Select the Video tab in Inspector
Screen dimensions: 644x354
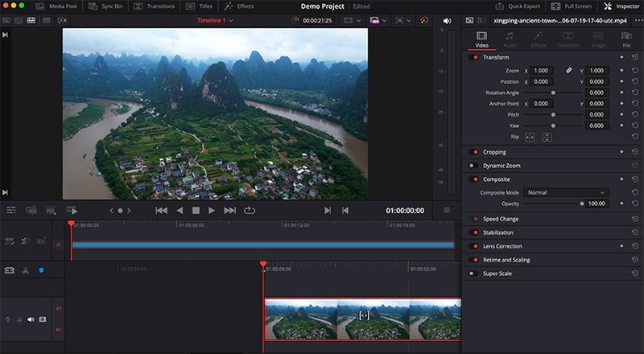481,39
